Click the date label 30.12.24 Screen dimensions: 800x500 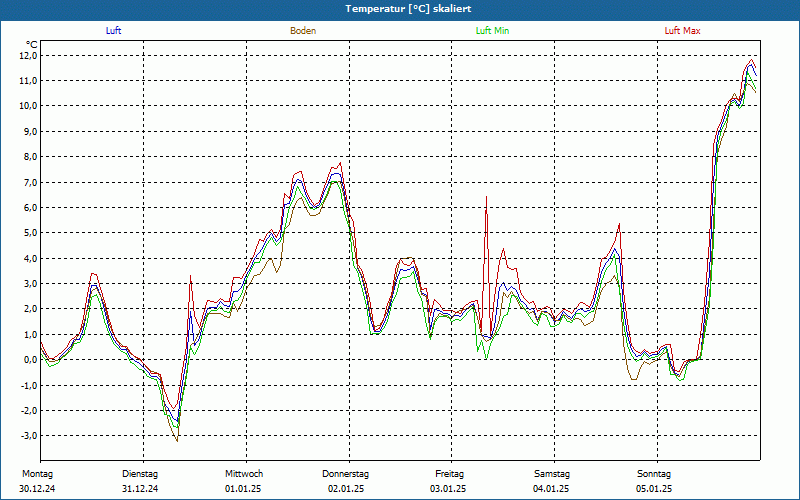click(x=38, y=488)
